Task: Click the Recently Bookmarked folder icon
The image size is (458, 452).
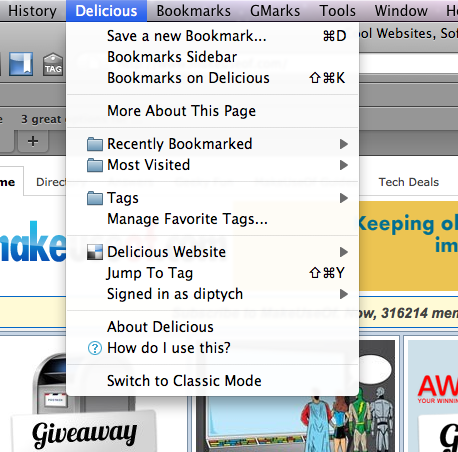Action: pos(95,144)
